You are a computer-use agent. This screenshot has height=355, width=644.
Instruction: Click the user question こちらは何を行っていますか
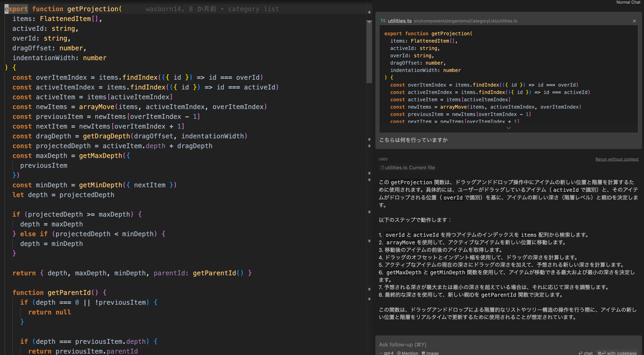[413, 140]
